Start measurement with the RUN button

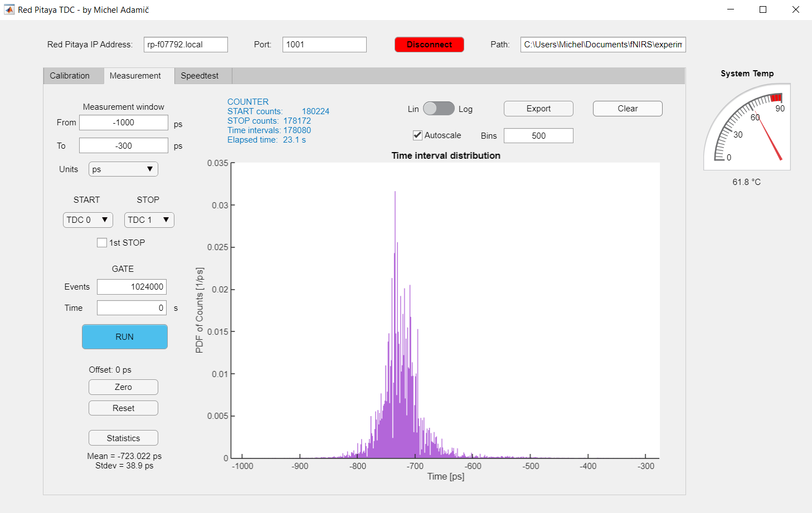[x=125, y=337]
